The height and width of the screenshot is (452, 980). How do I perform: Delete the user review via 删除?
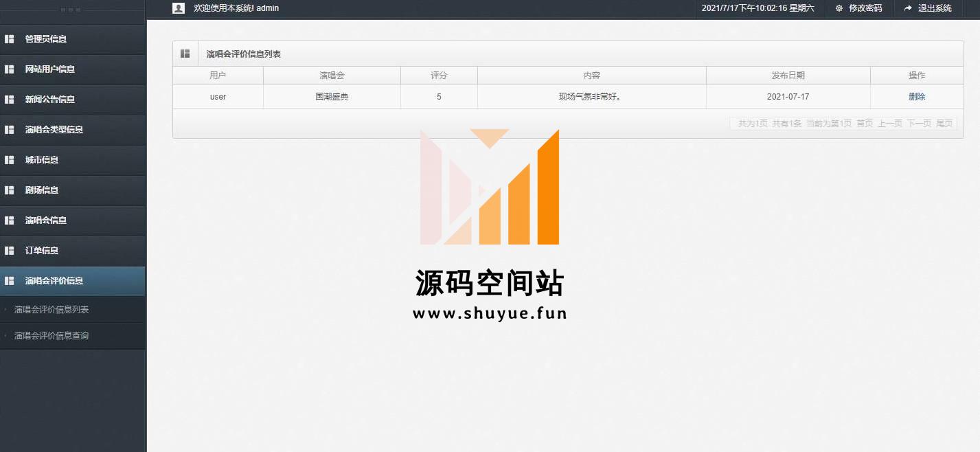coord(917,97)
